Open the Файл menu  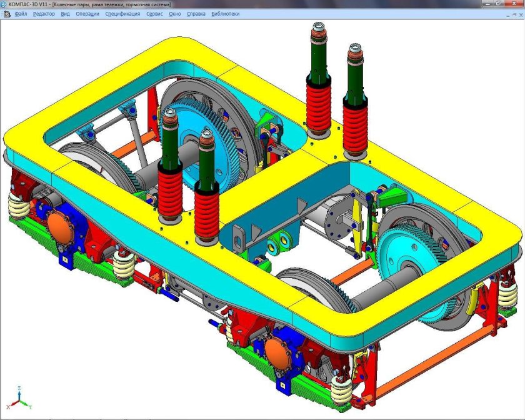21,13
